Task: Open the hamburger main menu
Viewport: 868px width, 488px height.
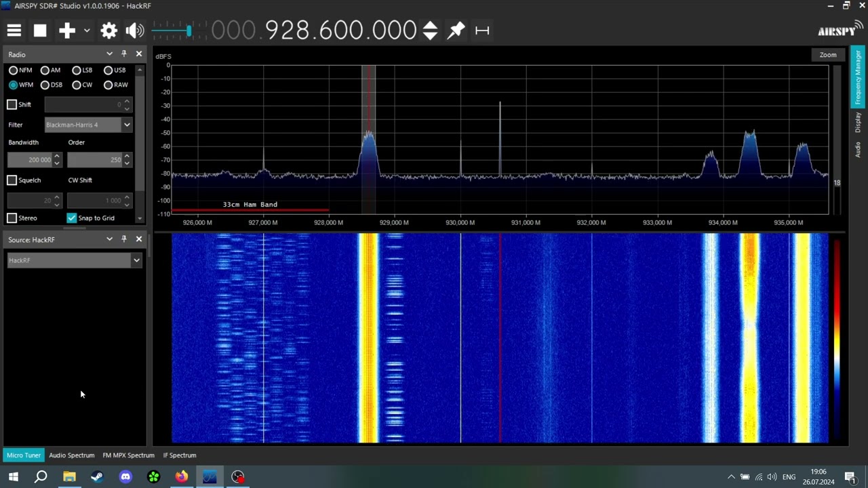Action: [14, 30]
